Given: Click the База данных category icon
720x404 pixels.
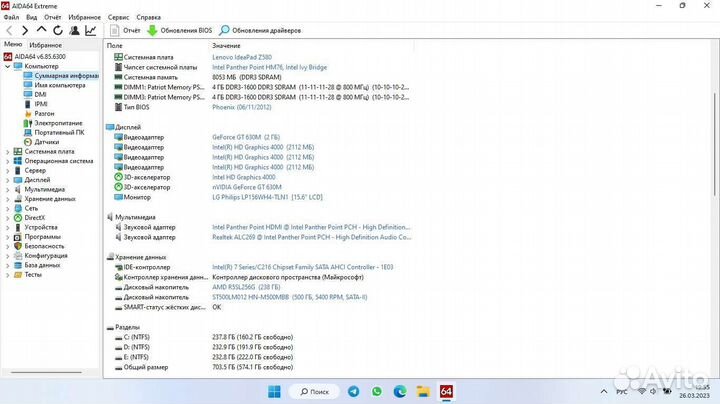Looking at the screenshot, I should (17, 265).
